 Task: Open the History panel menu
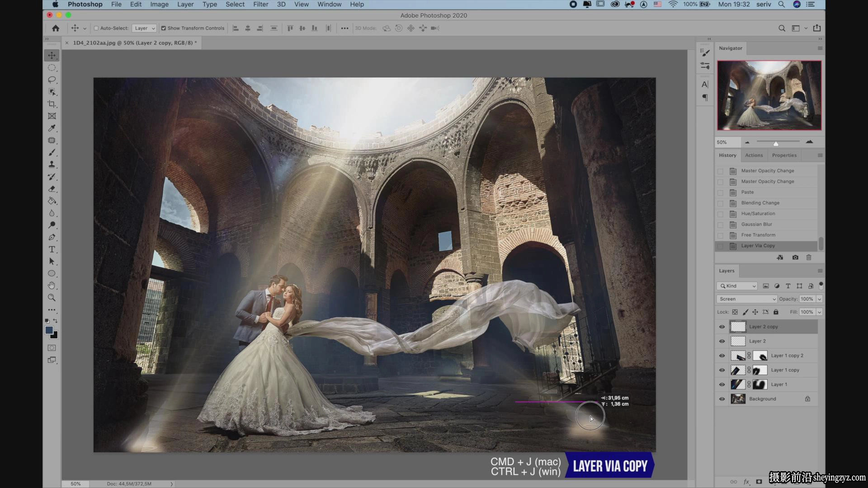[820, 155]
